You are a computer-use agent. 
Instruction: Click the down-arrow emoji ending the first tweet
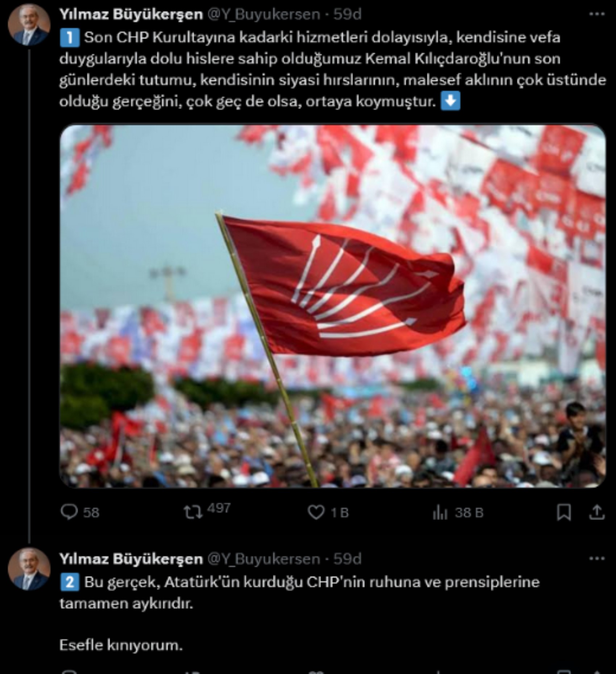(450, 101)
